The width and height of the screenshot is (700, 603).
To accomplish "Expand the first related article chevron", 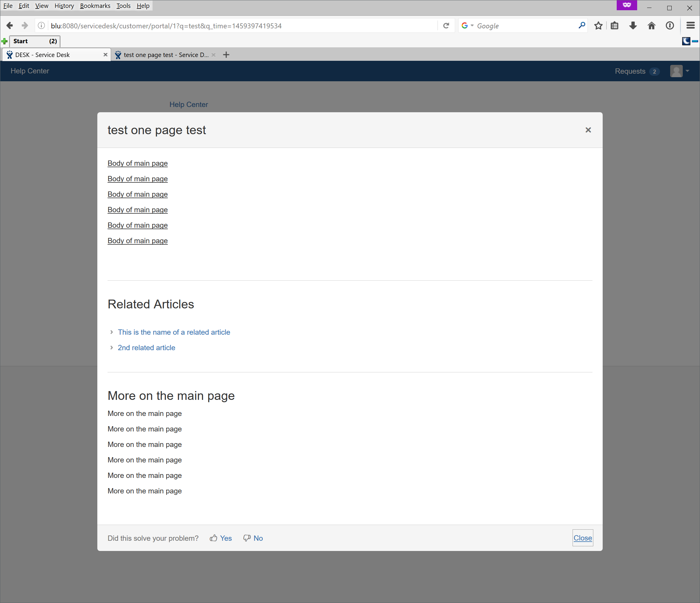I will 111,332.
